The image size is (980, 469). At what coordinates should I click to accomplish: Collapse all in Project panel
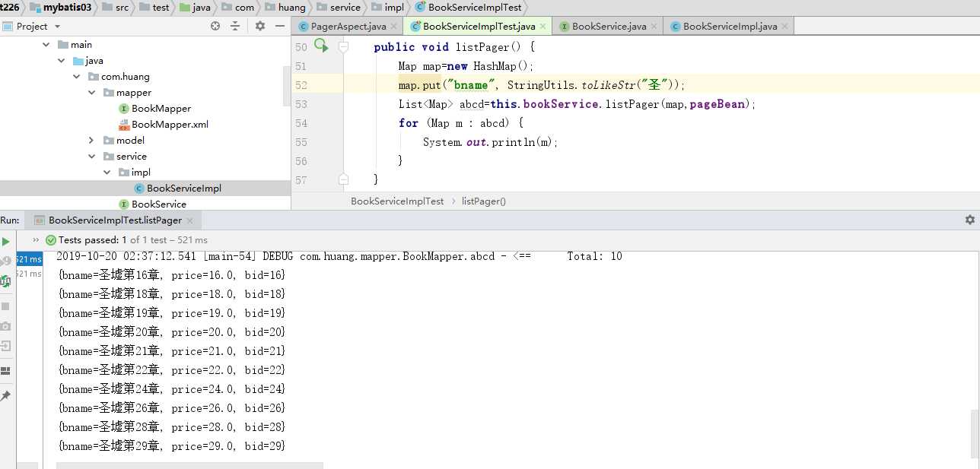[x=235, y=26]
